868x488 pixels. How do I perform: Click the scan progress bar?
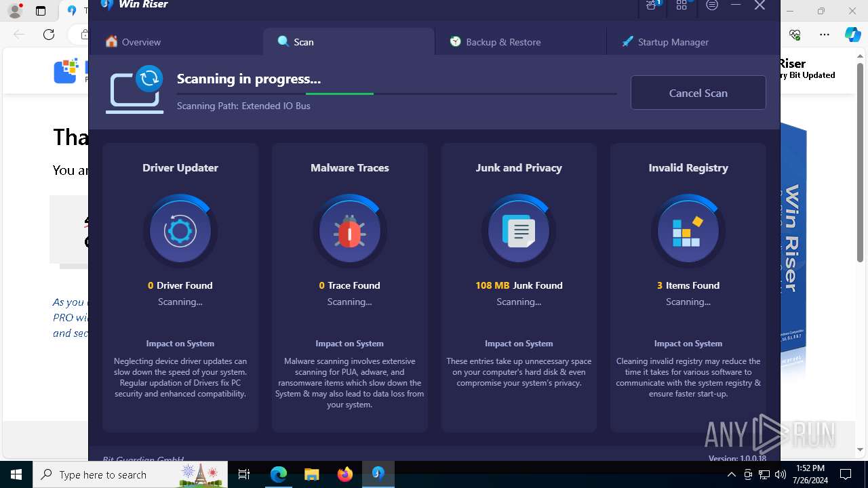397,94
